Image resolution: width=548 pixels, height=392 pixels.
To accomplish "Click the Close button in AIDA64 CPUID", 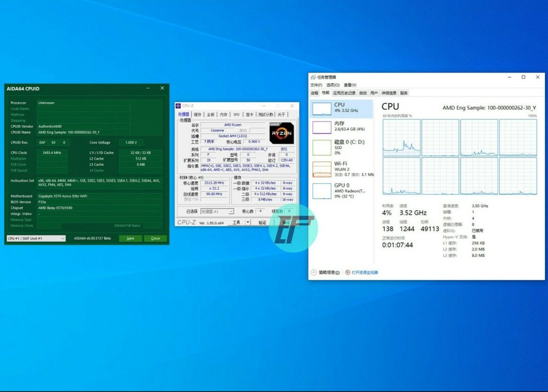I will click(155, 238).
